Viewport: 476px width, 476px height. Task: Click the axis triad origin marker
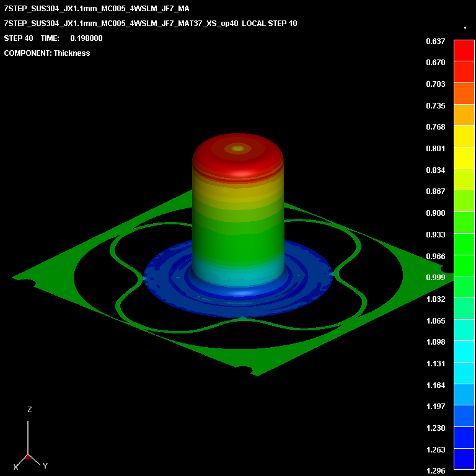29,456
